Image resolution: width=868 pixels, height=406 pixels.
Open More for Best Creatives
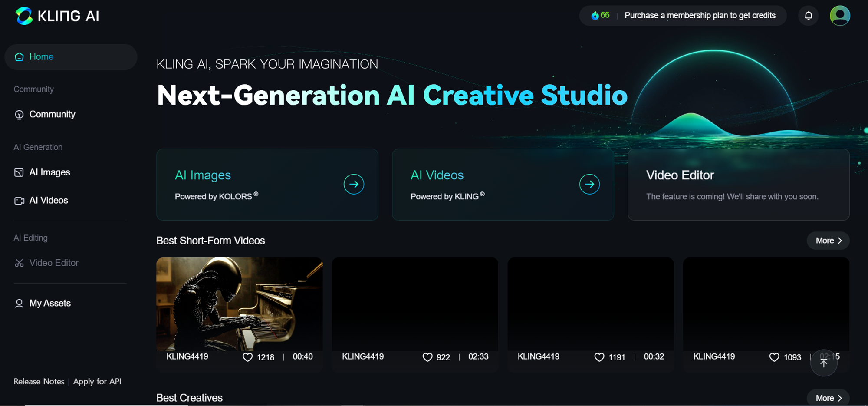point(828,398)
